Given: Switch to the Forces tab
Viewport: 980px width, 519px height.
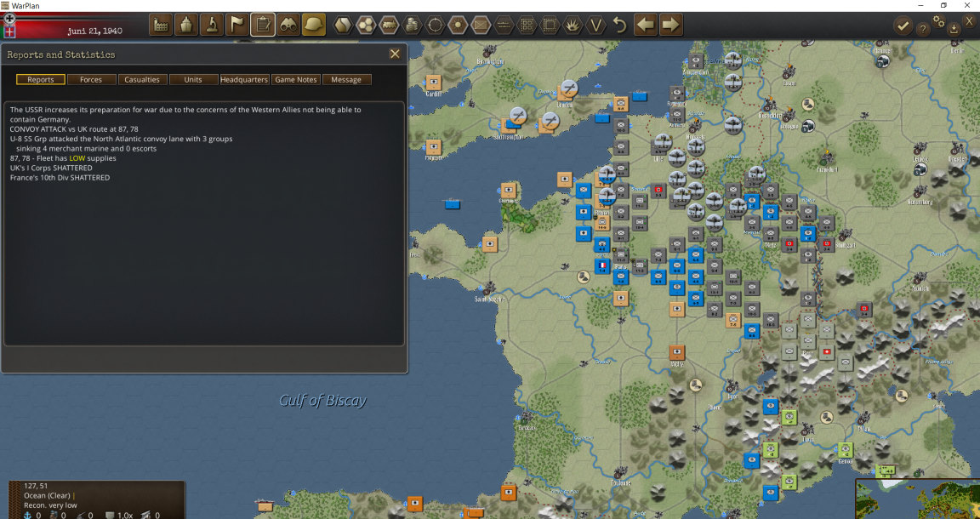Looking at the screenshot, I should click(91, 79).
